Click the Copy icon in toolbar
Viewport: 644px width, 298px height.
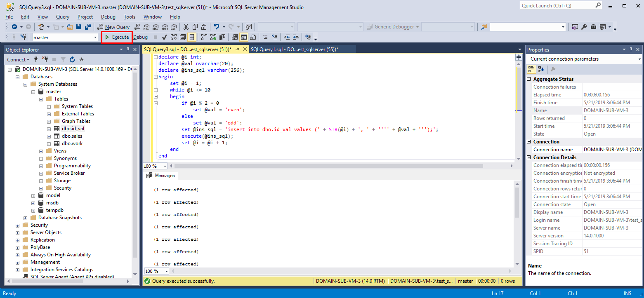pos(195,27)
